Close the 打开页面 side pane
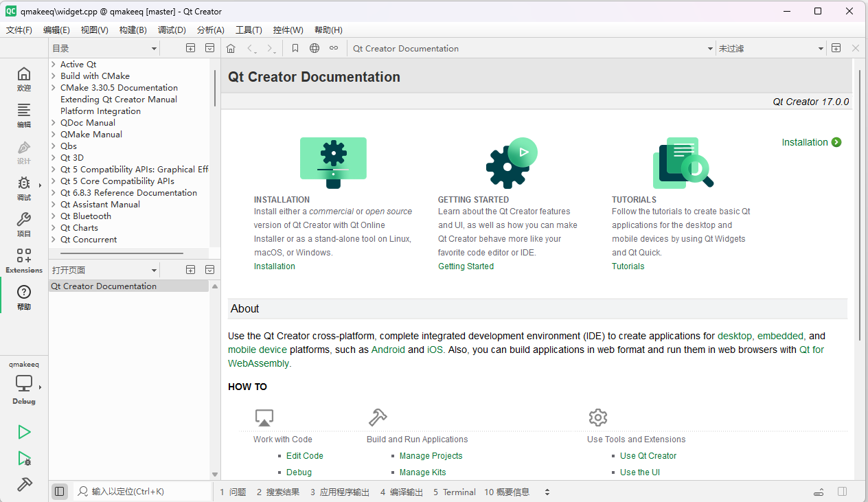 tap(210, 270)
